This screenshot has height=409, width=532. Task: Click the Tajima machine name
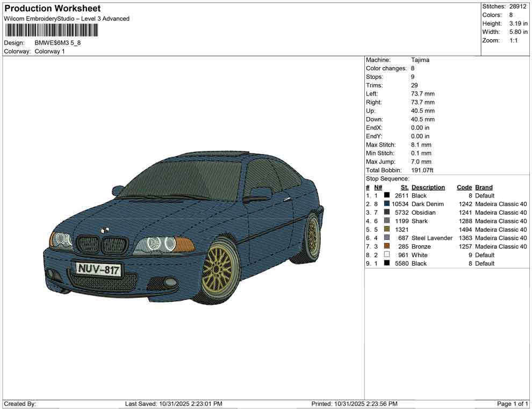click(x=421, y=60)
